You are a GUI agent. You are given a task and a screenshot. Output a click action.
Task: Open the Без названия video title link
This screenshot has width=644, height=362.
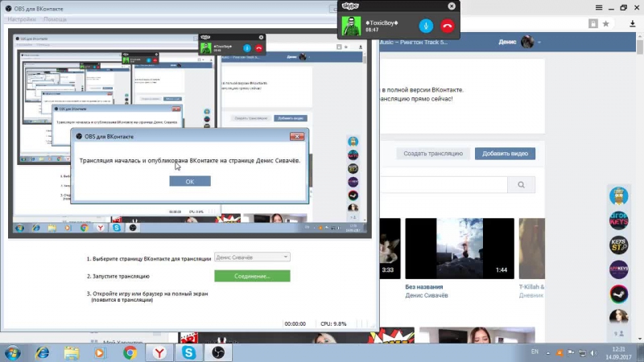click(x=424, y=287)
